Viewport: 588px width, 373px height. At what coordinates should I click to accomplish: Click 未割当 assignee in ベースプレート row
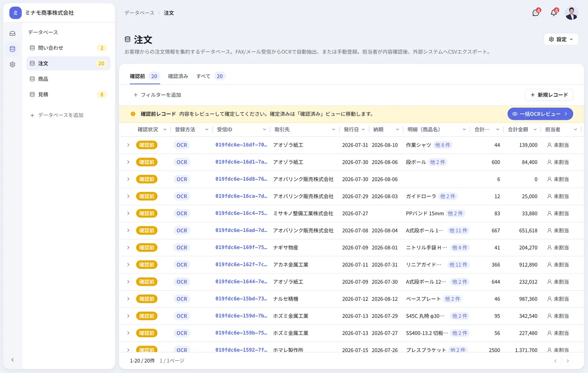click(558, 299)
